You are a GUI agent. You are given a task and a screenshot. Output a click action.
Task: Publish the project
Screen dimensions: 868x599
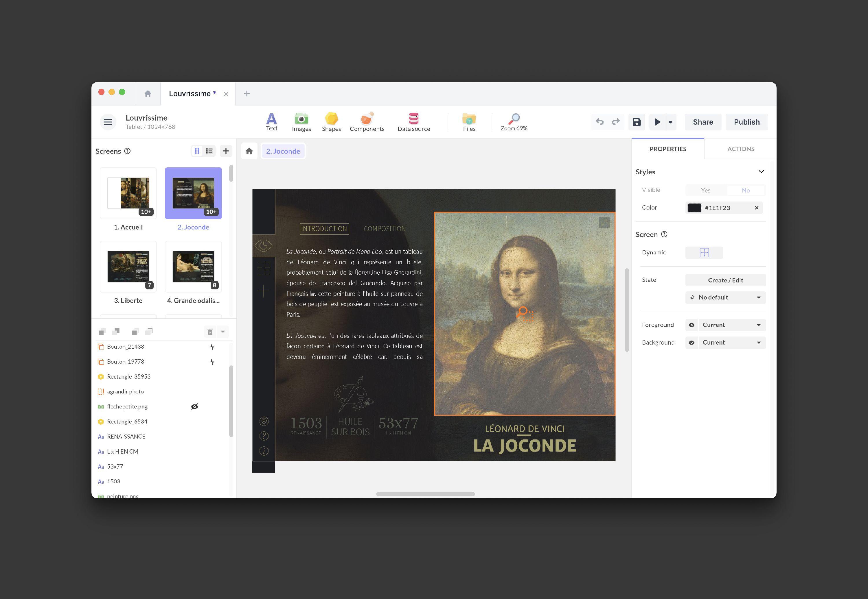click(747, 122)
